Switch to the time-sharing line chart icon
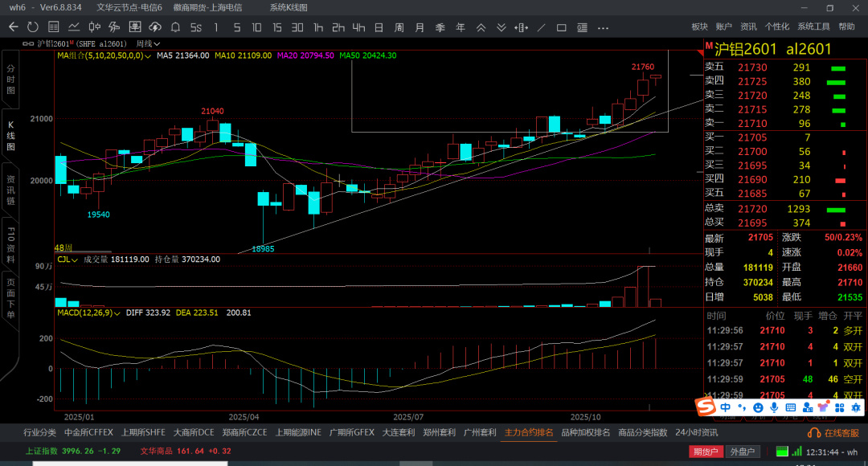 pyautogui.click(x=74, y=27)
